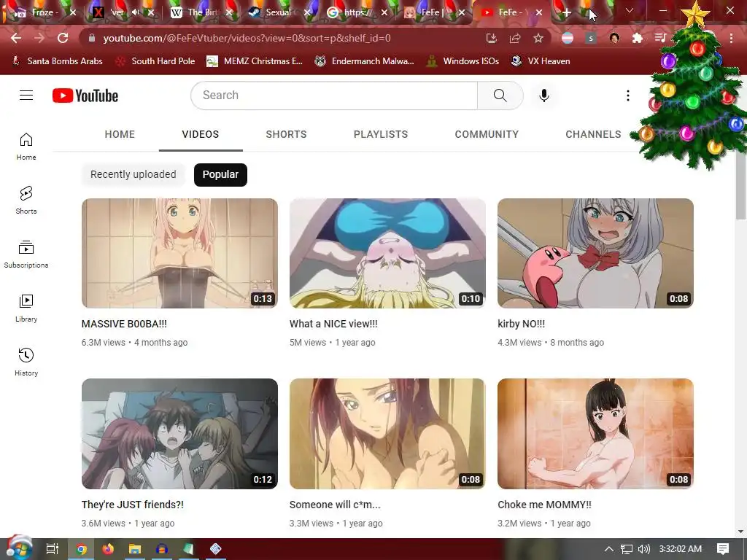
Task: Open the channel COMMUNITY tab
Action: click(x=487, y=134)
